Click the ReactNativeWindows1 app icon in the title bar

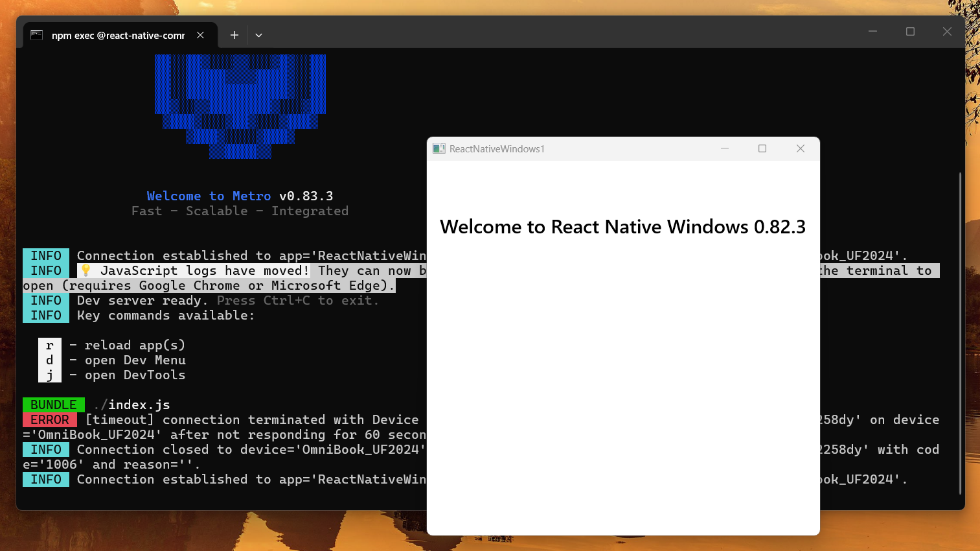click(439, 148)
